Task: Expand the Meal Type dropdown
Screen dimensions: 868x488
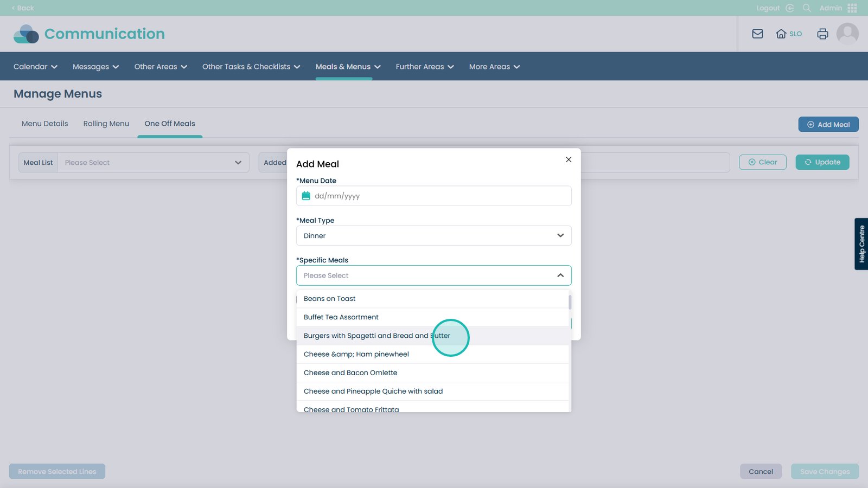Action: click(433, 236)
